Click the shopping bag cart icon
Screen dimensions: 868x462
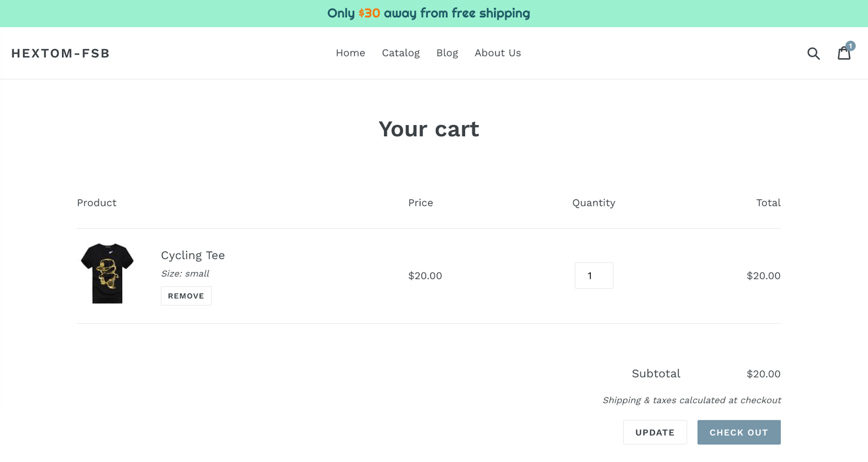(x=843, y=54)
